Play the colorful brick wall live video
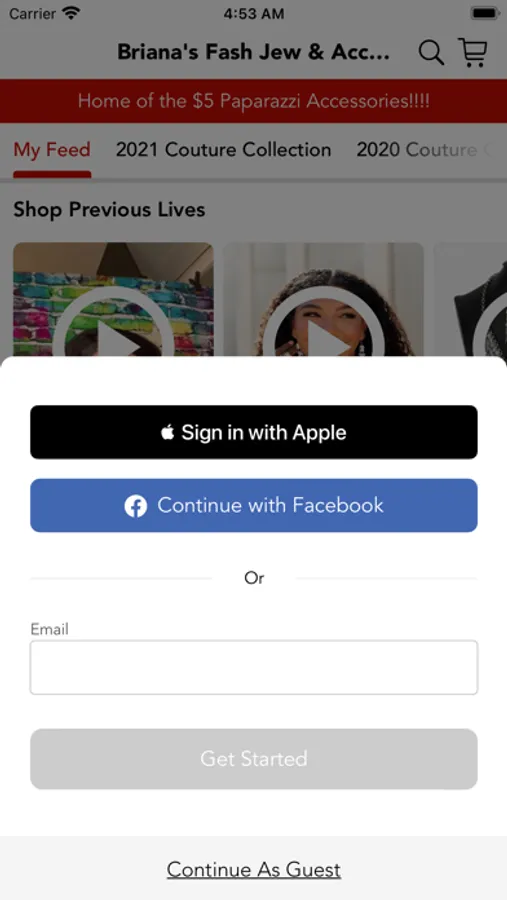The width and height of the screenshot is (507, 900). coord(113,300)
